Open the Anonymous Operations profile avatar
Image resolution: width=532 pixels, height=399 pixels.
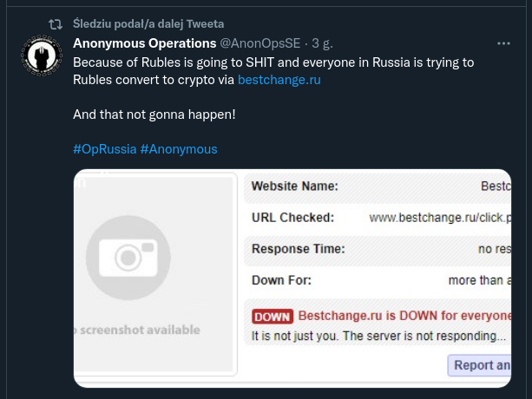click(x=42, y=55)
